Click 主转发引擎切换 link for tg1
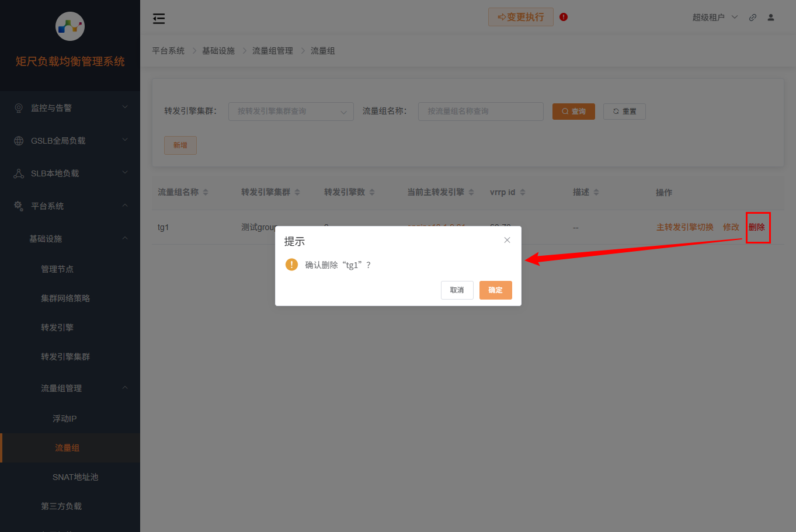Image resolution: width=796 pixels, height=532 pixels. [x=685, y=227]
